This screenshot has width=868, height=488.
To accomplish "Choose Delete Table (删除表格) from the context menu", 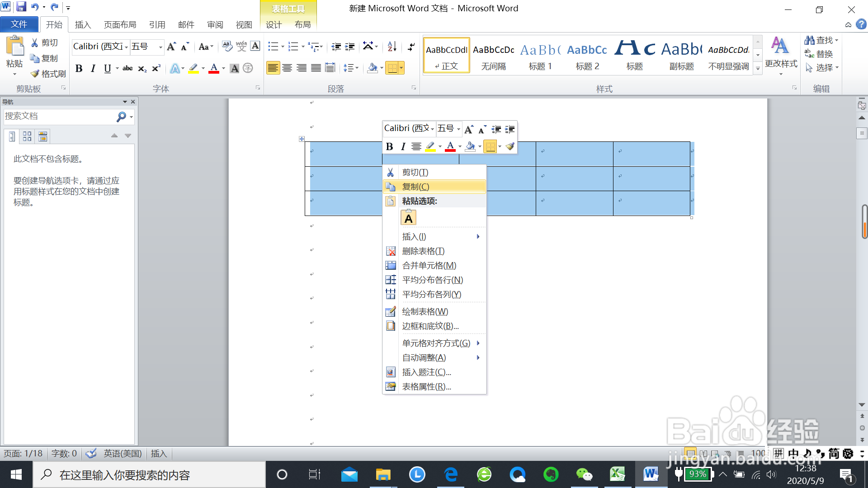I will click(434, 251).
